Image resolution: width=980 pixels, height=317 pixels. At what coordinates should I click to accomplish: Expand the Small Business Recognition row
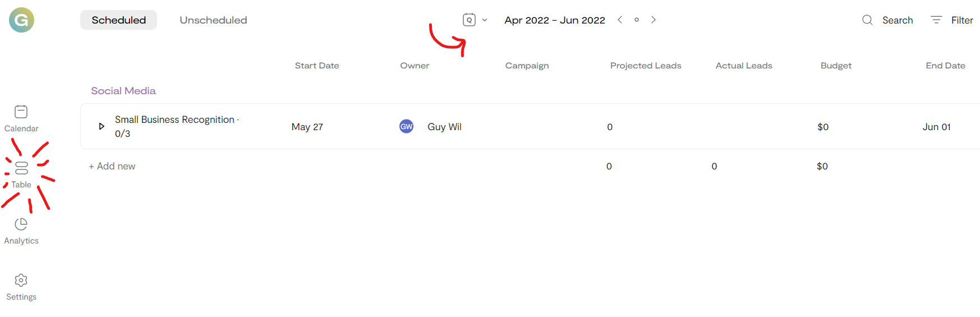102,126
